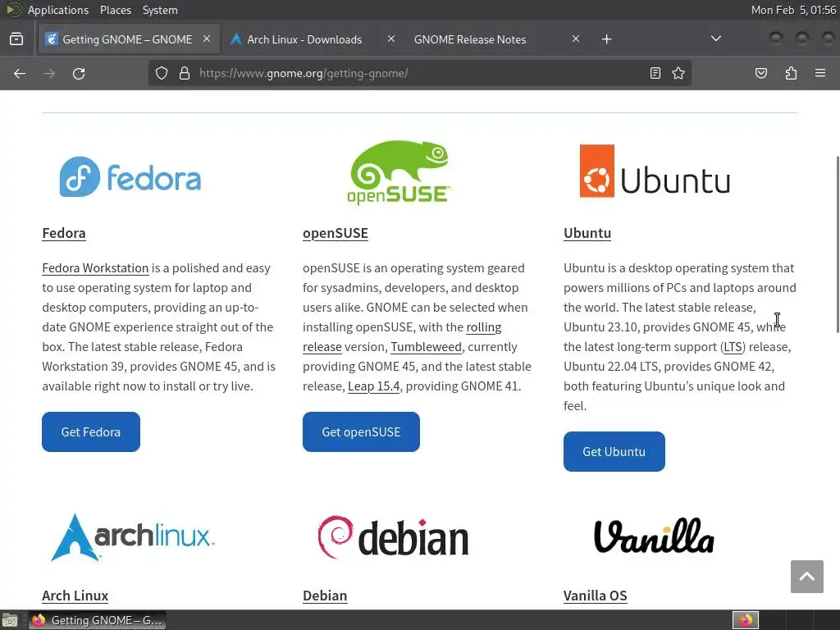
Task: Click the Debian swirl logo
Action: 393,536
